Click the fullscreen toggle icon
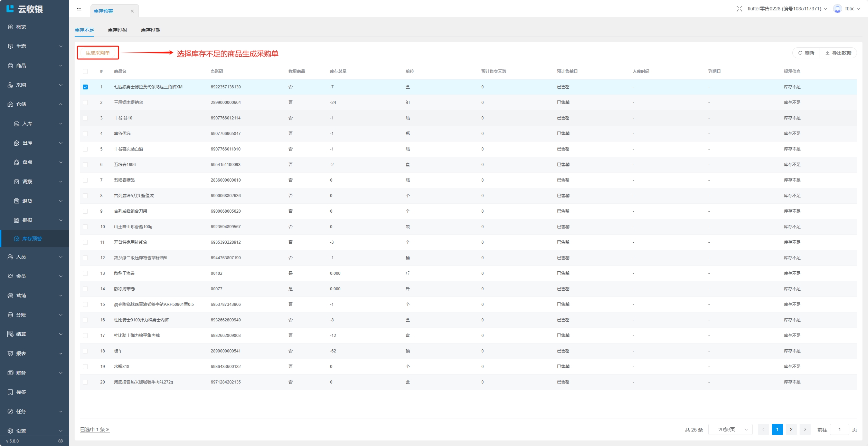This screenshot has width=868, height=446. click(739, 9)
